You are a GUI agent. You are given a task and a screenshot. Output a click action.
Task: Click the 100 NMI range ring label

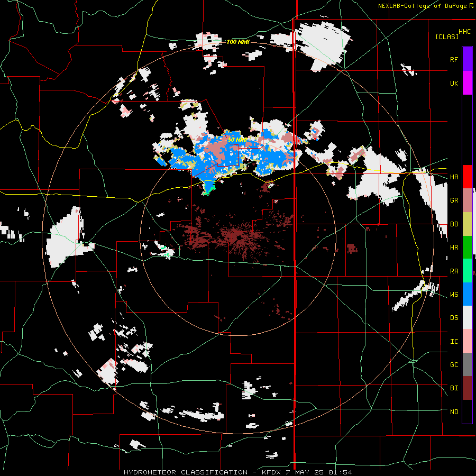pyautogui.click(x=238, y=42)
